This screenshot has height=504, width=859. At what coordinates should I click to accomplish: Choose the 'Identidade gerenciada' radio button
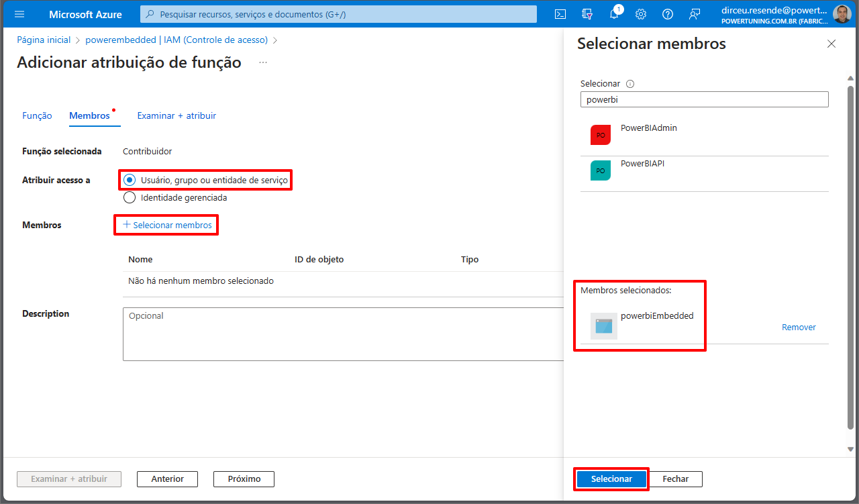tap(130, 198)
